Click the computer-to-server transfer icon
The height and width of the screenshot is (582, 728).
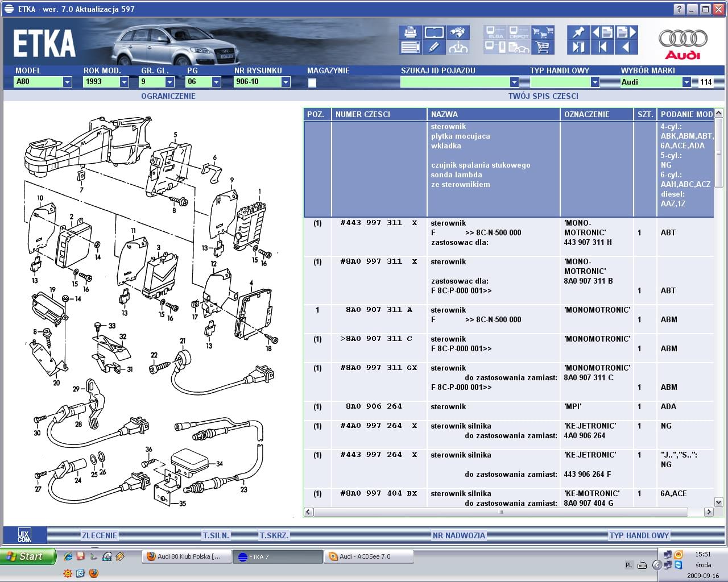coord(495,47)
